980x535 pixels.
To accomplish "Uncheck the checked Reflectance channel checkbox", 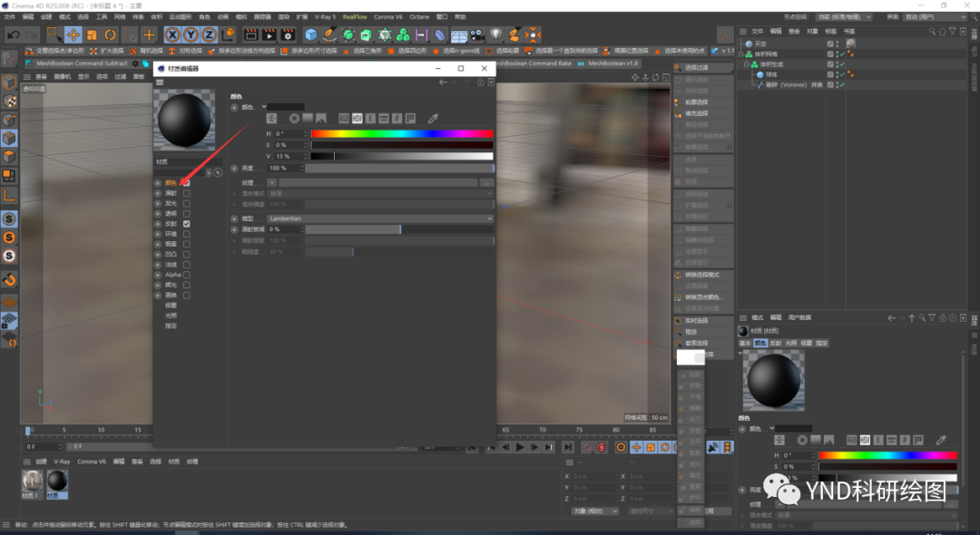I will (187, 223).
